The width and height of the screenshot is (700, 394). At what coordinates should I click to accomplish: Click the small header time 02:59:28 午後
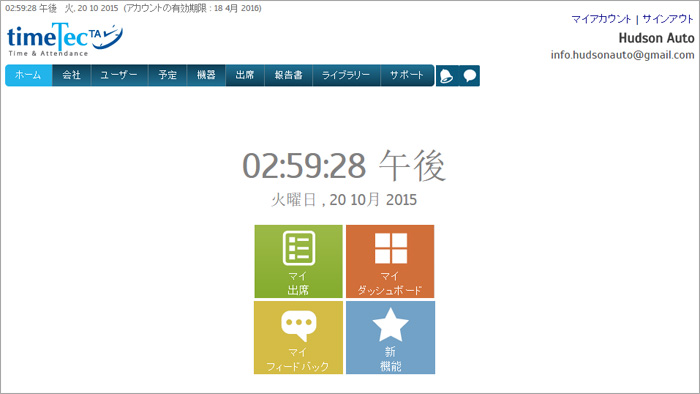pos(31,8)
